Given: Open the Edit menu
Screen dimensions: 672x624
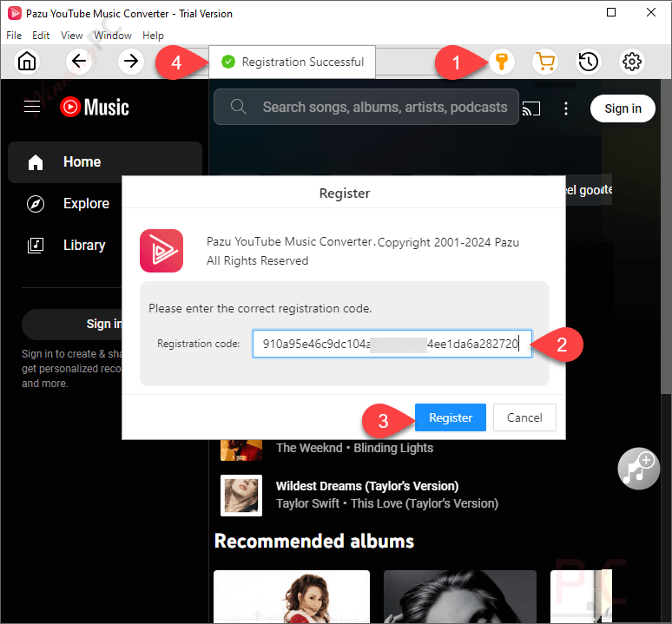Looking at the screenshot, I should tap(41, 35).
